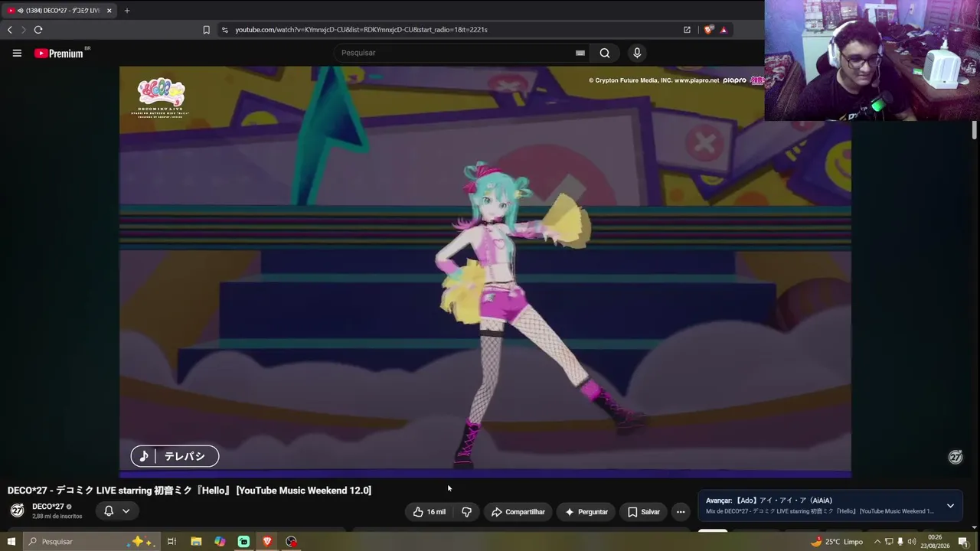The image size is (980, 551).
Task: Select the YouTube URL in address bar
Action: 361,30
